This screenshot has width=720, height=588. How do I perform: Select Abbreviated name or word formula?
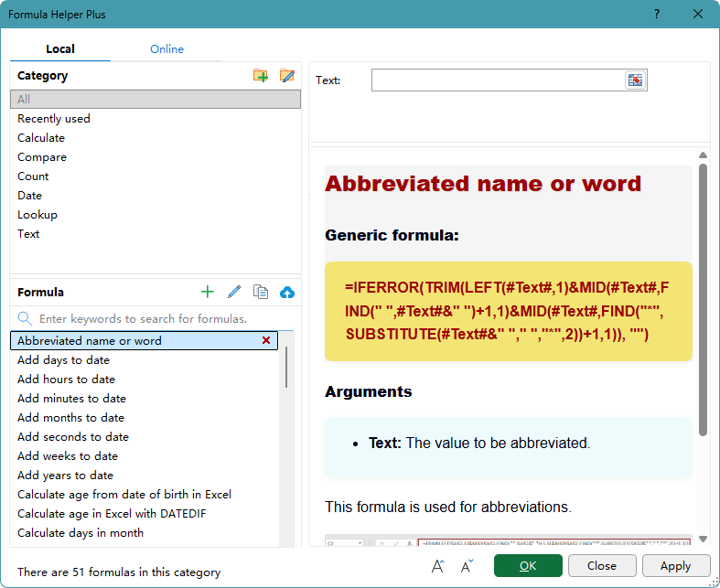(144, 340)
